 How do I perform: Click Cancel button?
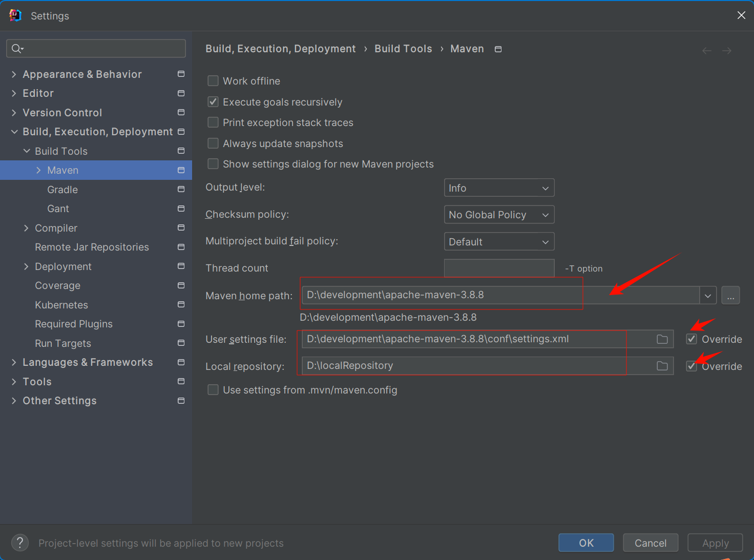coord(651,543)
